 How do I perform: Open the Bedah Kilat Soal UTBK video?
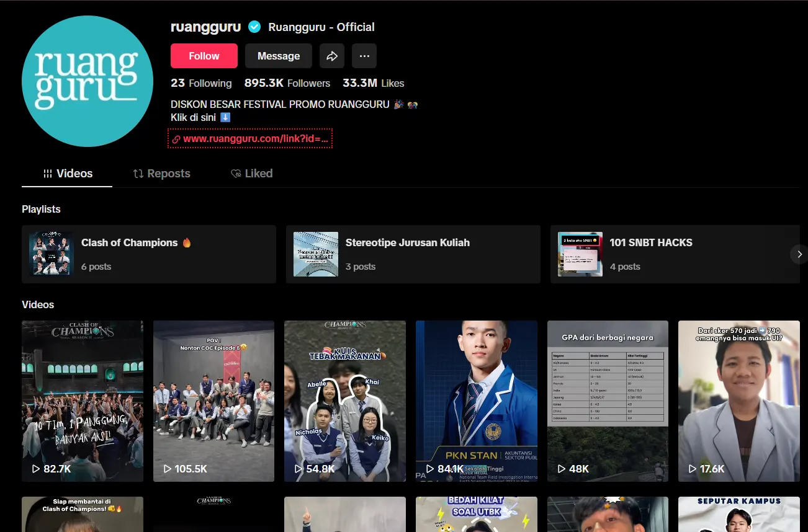[477, 514]
